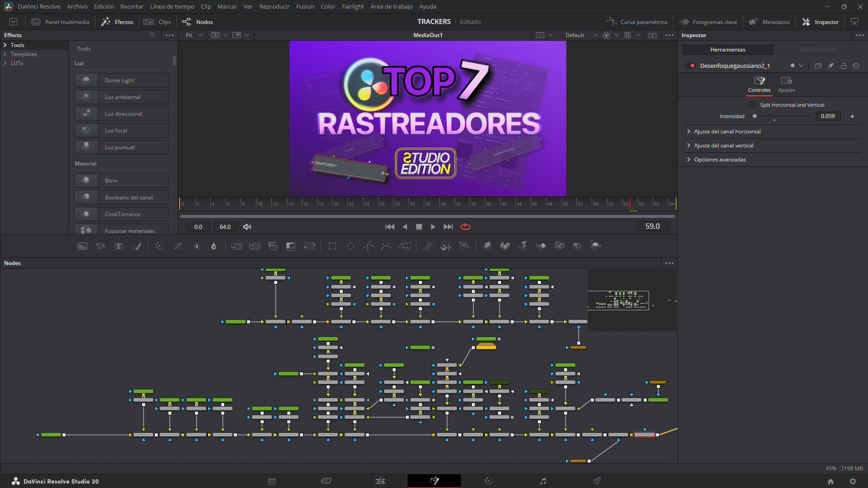The height and width of the screenshot is (488, 868).
Task: Open project settings gear
Action: coord(853,482)
